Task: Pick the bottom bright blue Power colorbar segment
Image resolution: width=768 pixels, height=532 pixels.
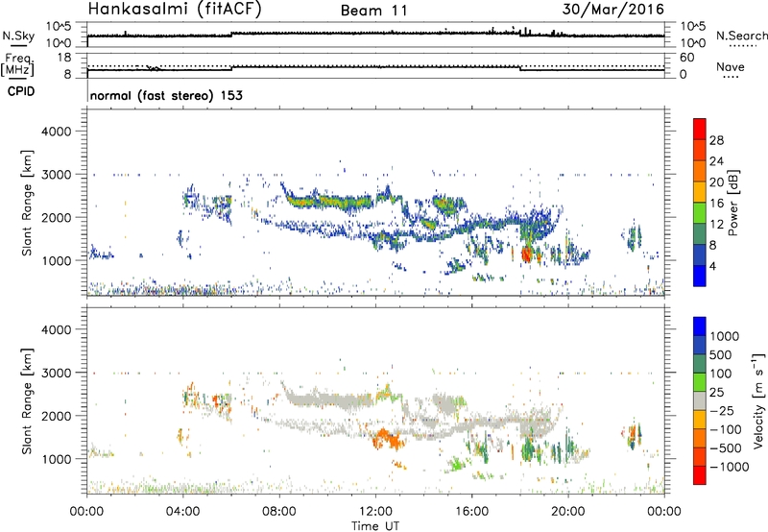Action: coord(700,276)
